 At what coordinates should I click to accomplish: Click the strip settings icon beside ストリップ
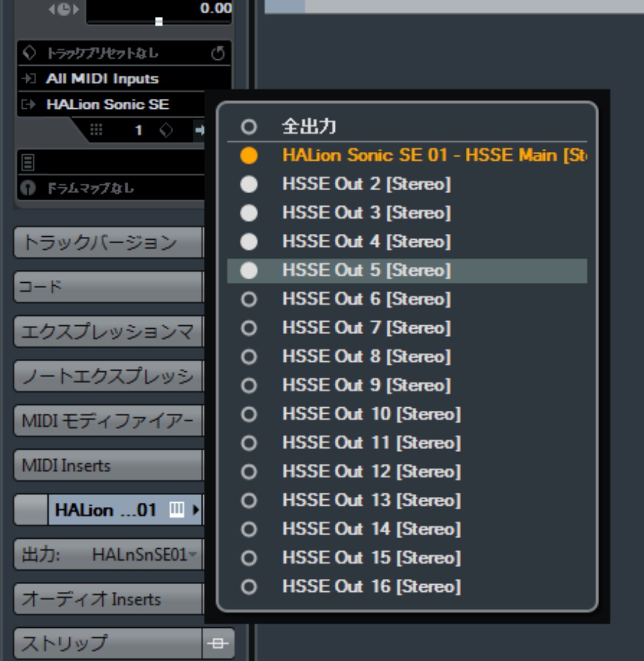[218, 644]
